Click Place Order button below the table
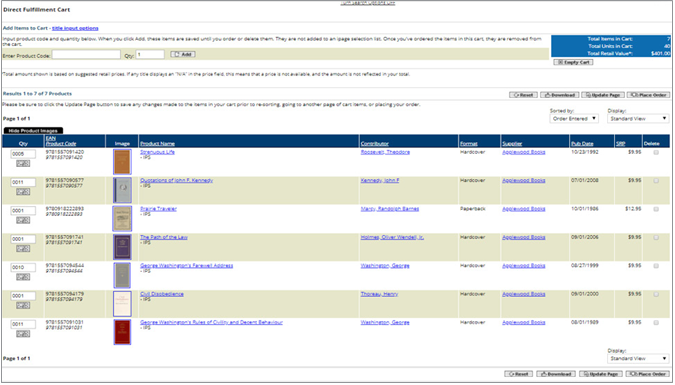The image size is (675, 385). tap(648, 374)
